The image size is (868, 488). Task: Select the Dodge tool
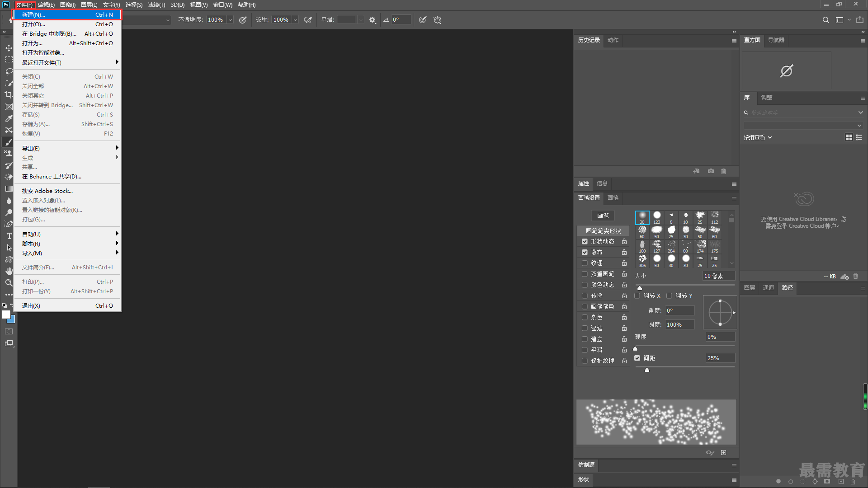click(9, 212)
